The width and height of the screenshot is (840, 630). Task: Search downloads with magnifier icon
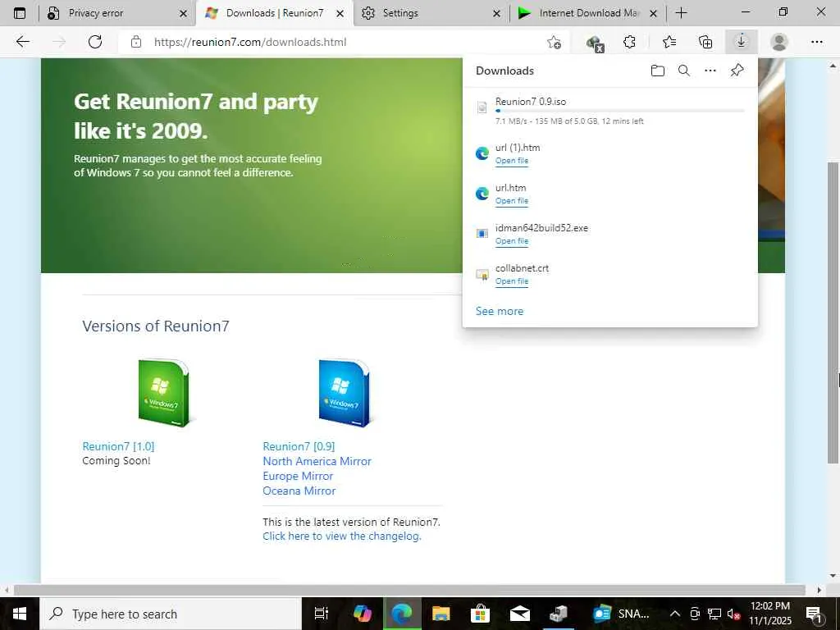[684, 71]
